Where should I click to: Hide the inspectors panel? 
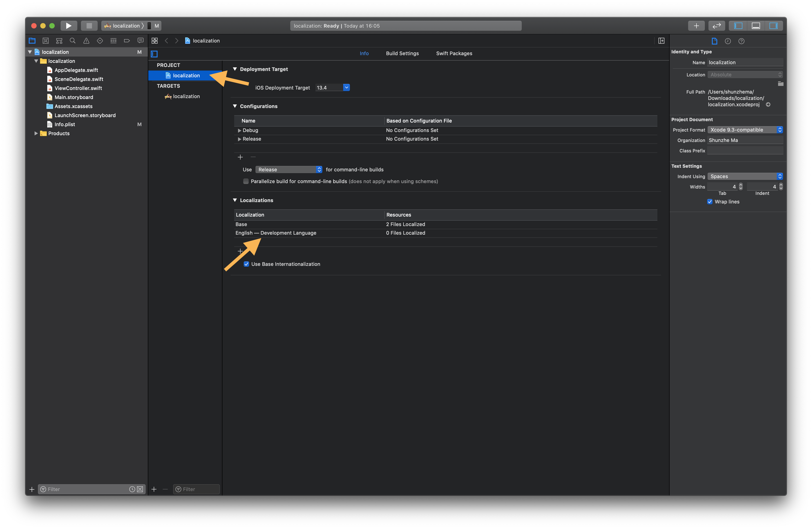(773, 26)
